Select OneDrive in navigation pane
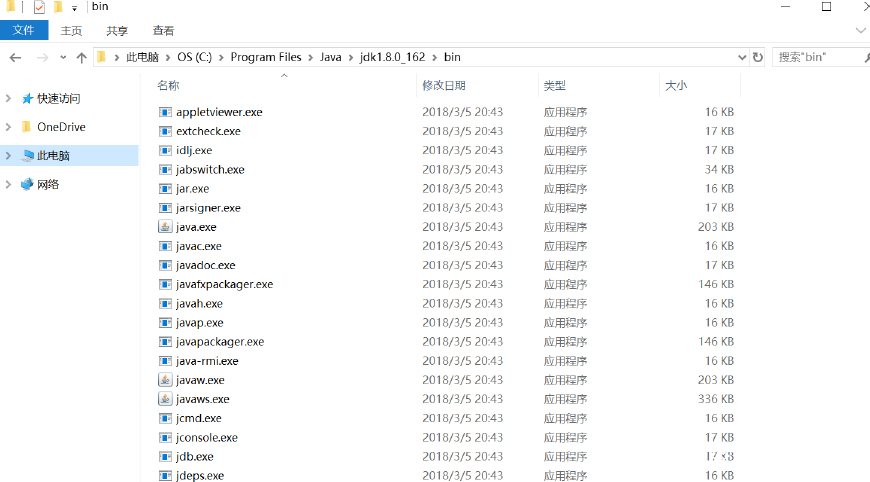870x482 pixels. pos(62,127)
